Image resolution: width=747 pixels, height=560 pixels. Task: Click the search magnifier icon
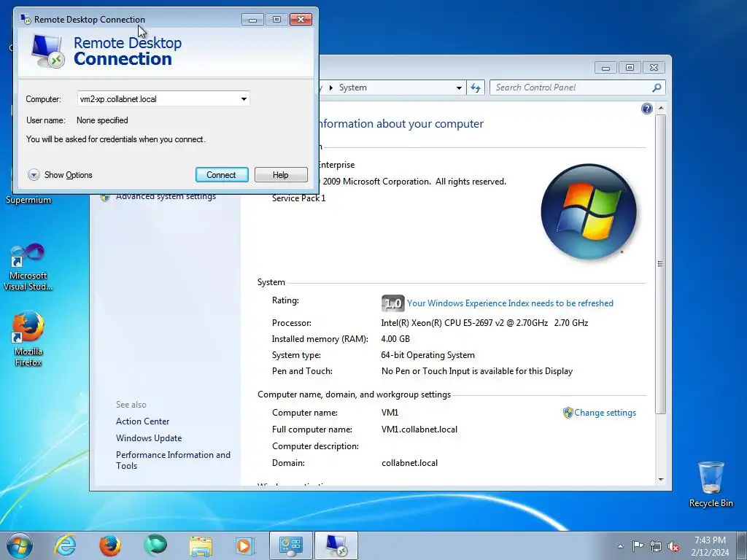[x=657, y=87]
